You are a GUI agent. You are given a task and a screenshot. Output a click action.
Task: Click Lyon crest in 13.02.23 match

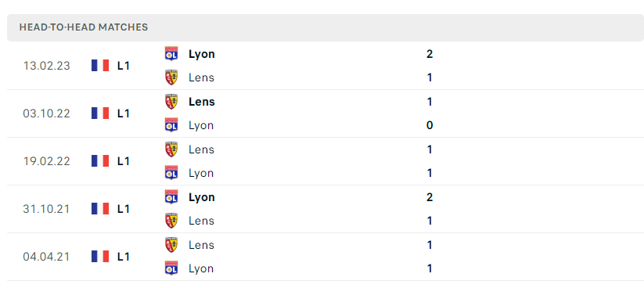pos(171,54)
